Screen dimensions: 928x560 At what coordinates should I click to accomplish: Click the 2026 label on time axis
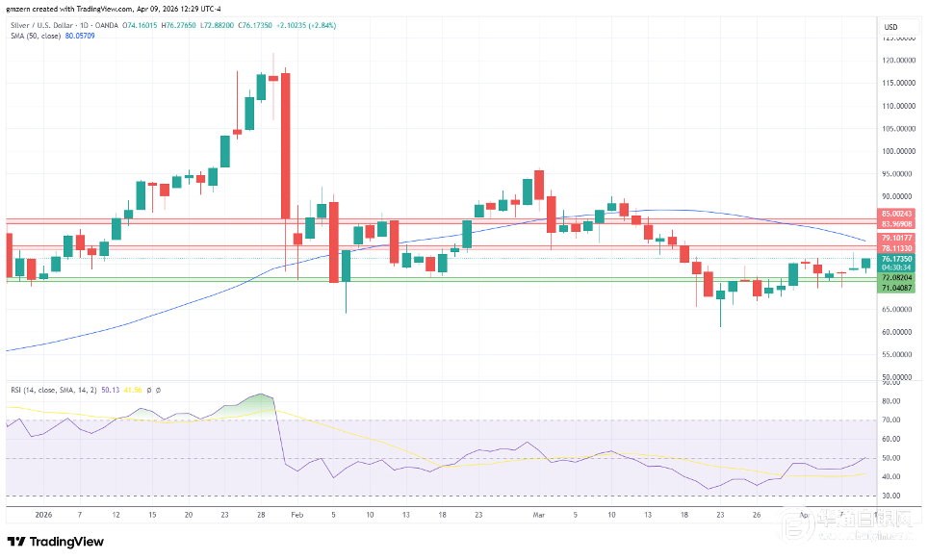click(x=42, y=516)
